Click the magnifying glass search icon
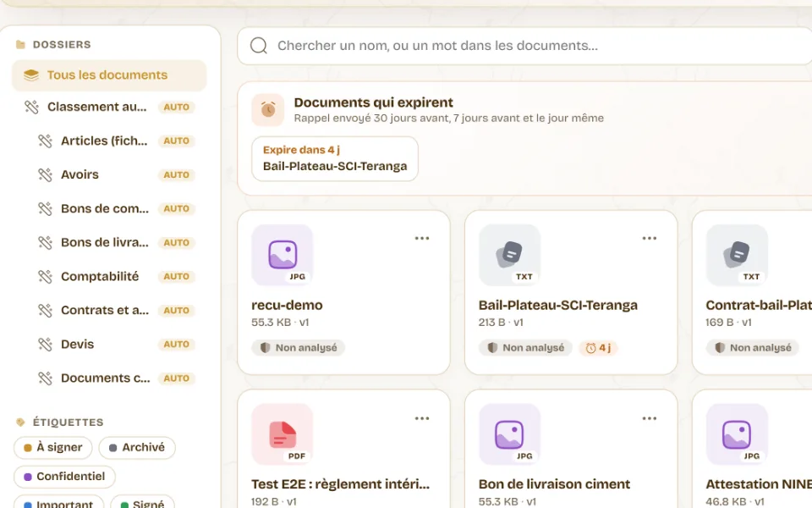 (x=259, y=46)
